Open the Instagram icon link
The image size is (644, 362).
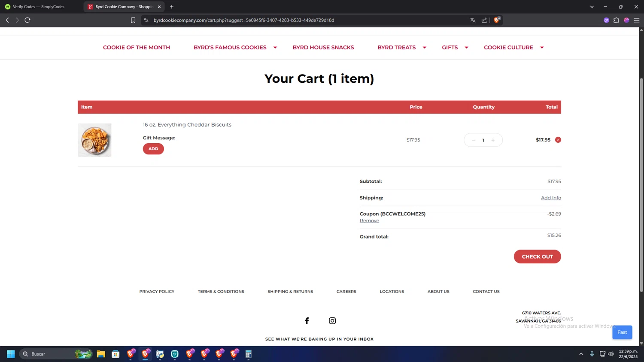(332, 321)
